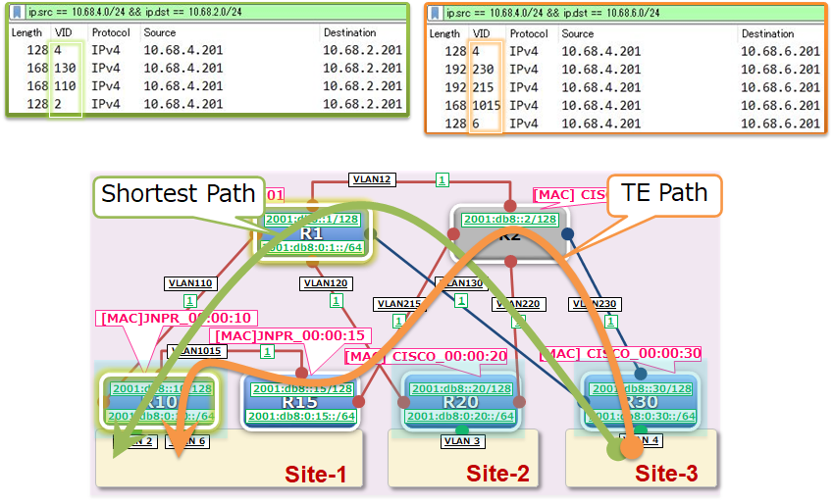
Task: Click the VLAN215 link label
Action: pyautogui.click(x=399, y=304)
